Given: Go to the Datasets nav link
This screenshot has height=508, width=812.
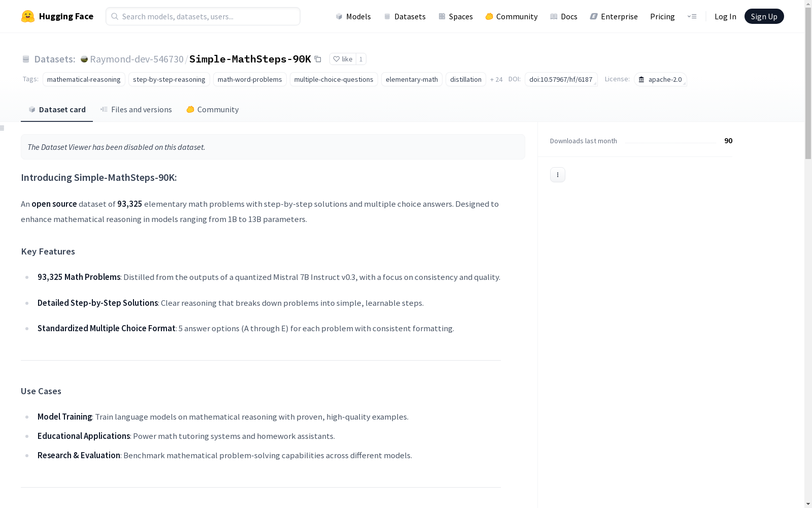Looking at the screenshot, I should click(404, 16).
